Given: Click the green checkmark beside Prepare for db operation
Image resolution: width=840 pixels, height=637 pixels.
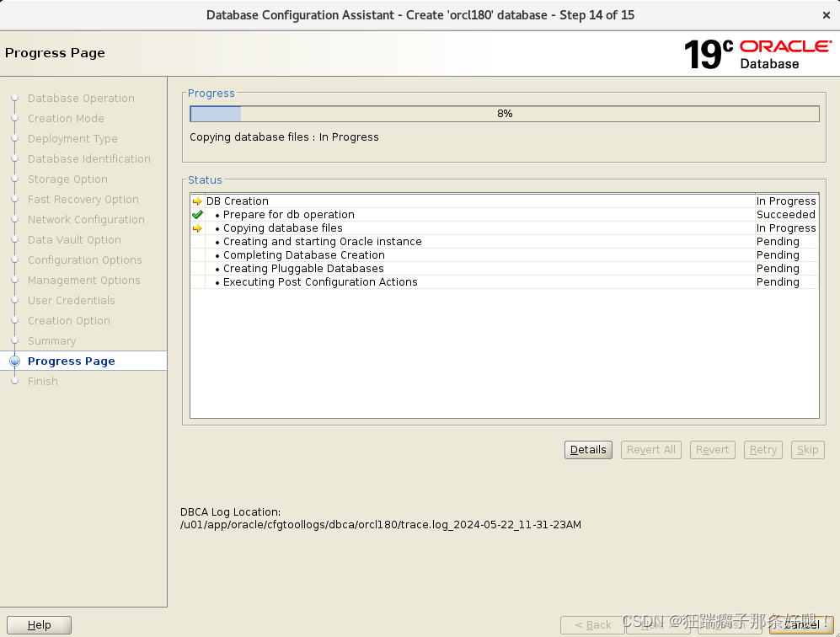Looking at the screenshot, I should coord(196,214).
